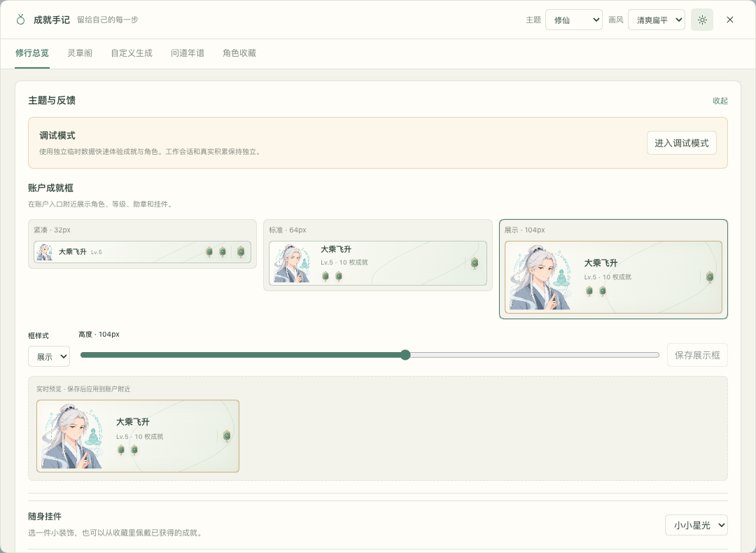
Task: Click the pendant icon in 展示 frame card
Action: point(710,276)
